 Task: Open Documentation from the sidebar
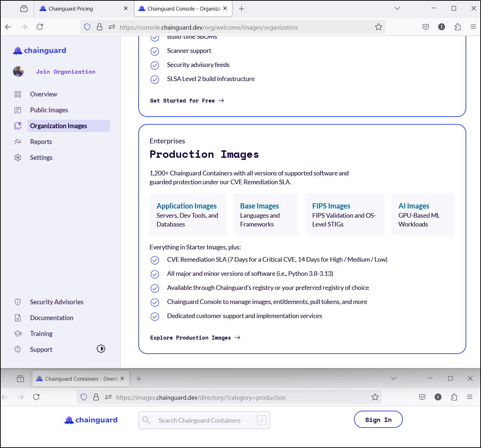[x=52, y=318]
